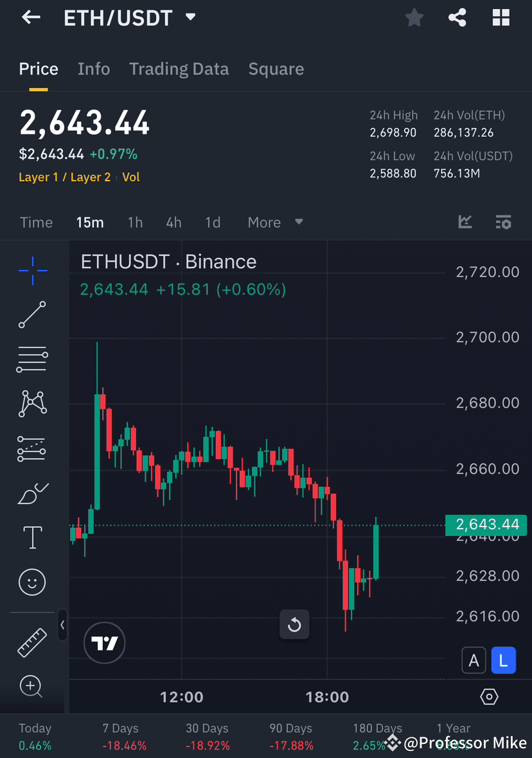Select the ruler measurement tool

pyautogui.click(x=31, y=642)
